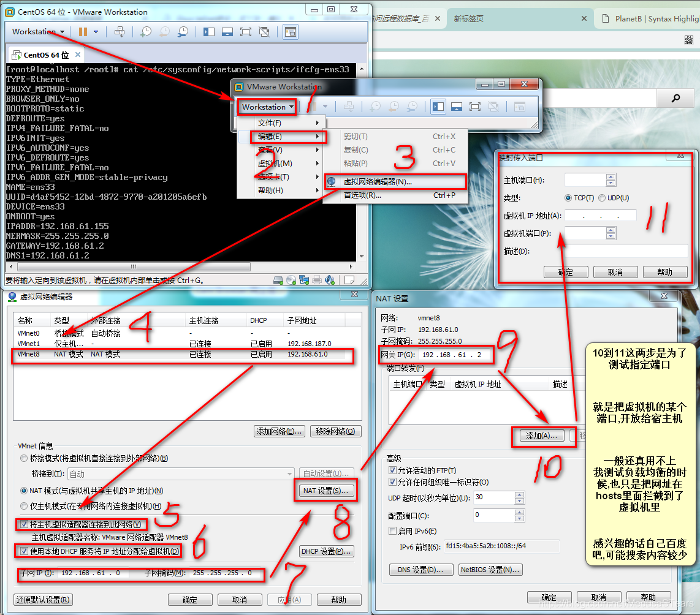Click the CD/DVD status icon in VM status bar
The height and width of the screenshot is (615, 700).
tap(291, 280)
